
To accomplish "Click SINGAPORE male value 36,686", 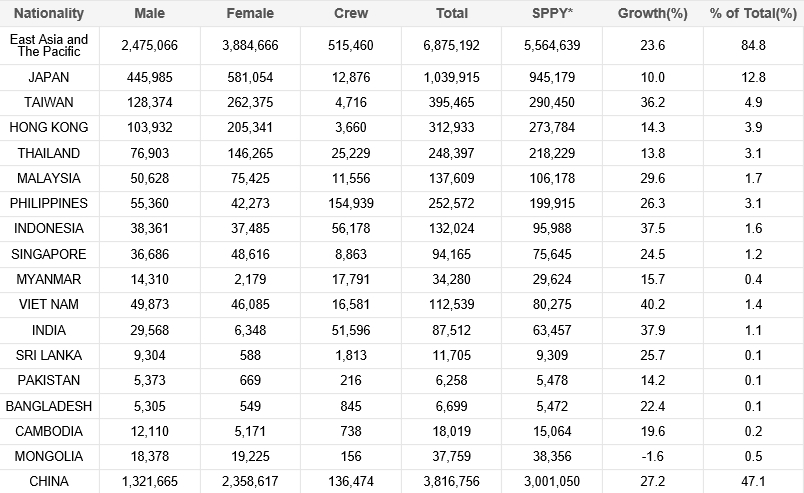I will (x=149, y=254).
